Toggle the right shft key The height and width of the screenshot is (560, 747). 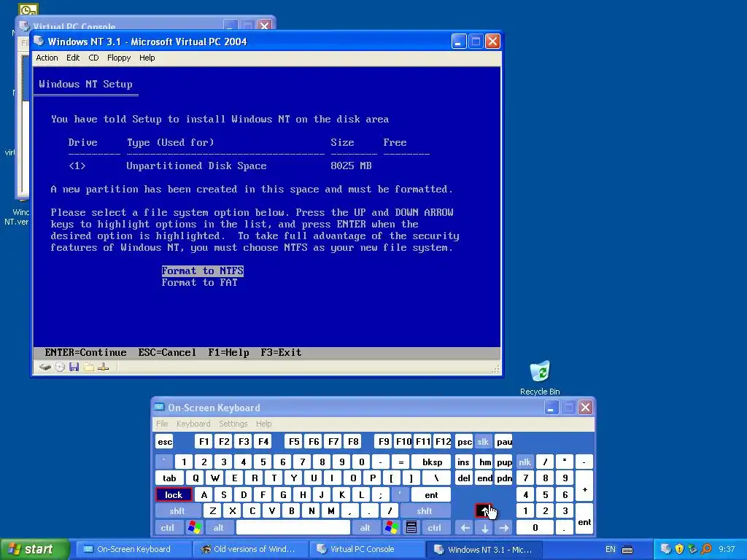click(x=425, y=511)
